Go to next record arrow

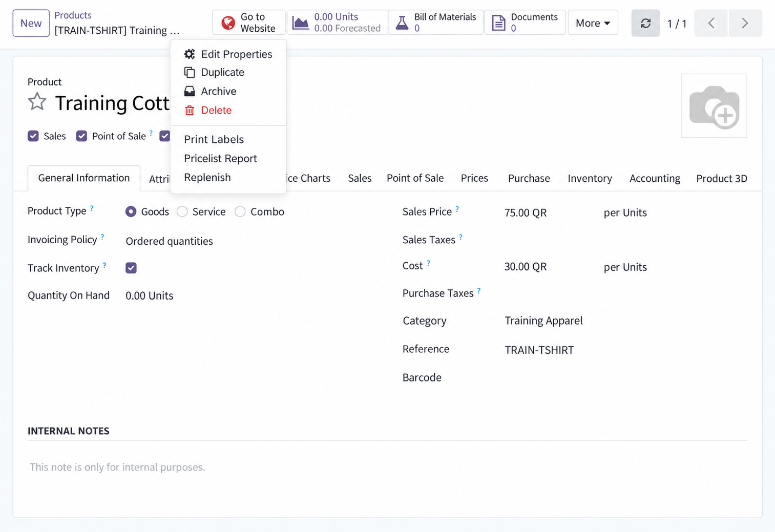745,23
